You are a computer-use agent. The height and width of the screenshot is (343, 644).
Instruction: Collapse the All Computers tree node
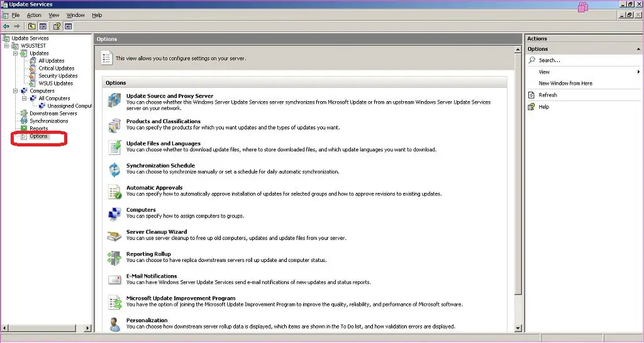(x=25, y=99)
